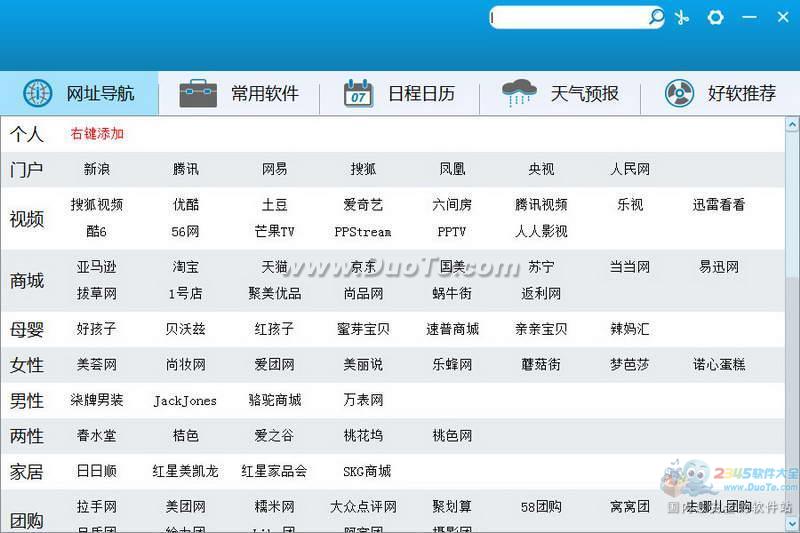Viewport: 800px width, 533px height.
Task: Open the 拉手网 group-buy link
Action: coord(96,506)
